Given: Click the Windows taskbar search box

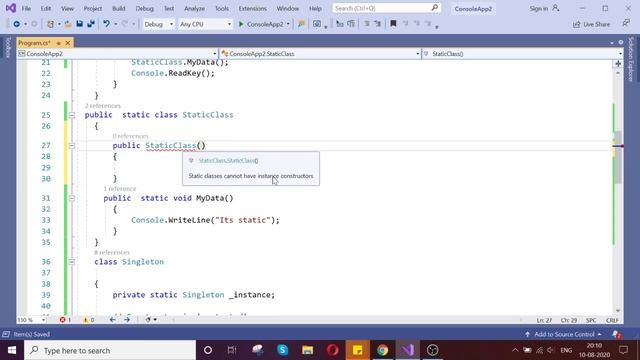Looking at the screenshot, I should [x=110, y=350].
